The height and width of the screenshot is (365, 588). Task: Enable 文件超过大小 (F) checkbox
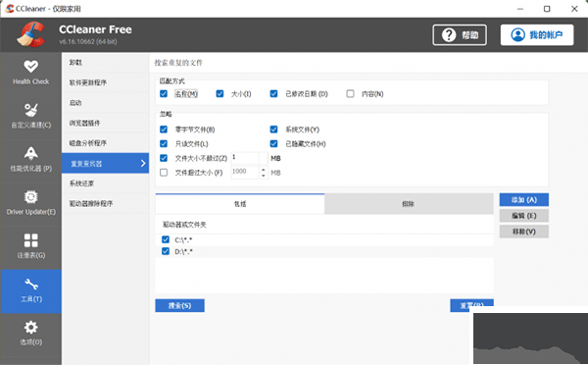pos(164,173)
